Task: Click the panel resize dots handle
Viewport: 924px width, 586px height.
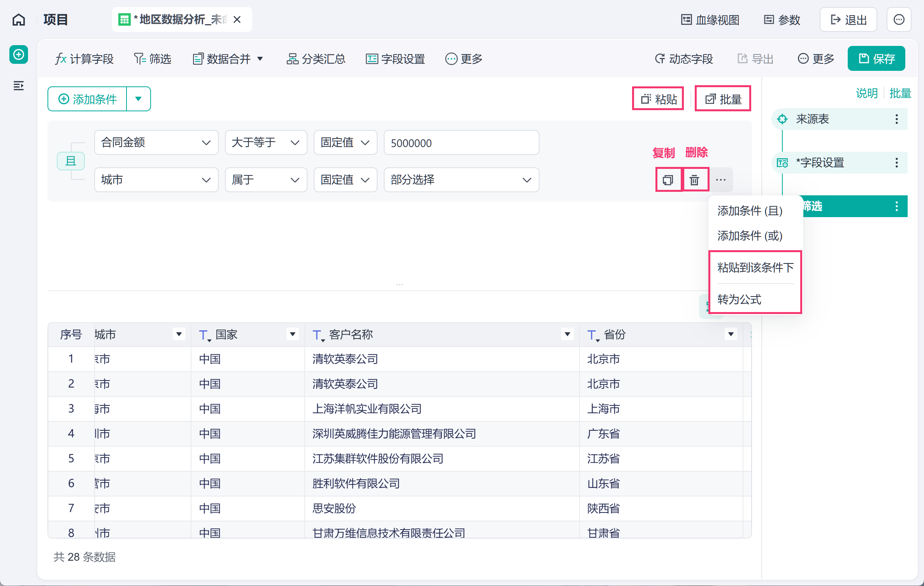Action: [x=400, y=284]
